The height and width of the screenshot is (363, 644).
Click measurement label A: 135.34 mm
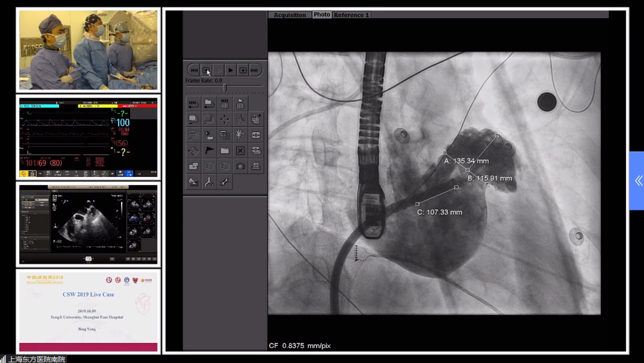467,161
